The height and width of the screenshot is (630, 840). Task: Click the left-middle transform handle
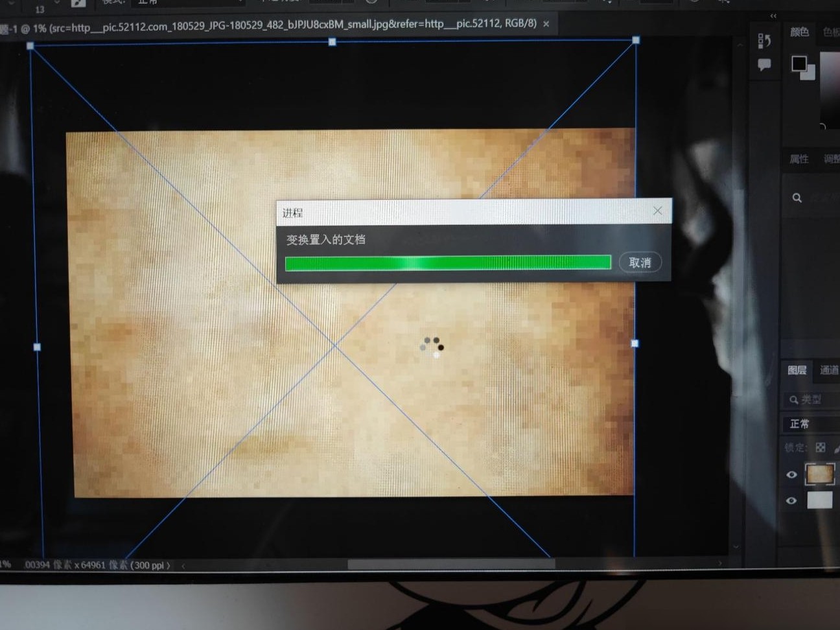coord(37,347)
